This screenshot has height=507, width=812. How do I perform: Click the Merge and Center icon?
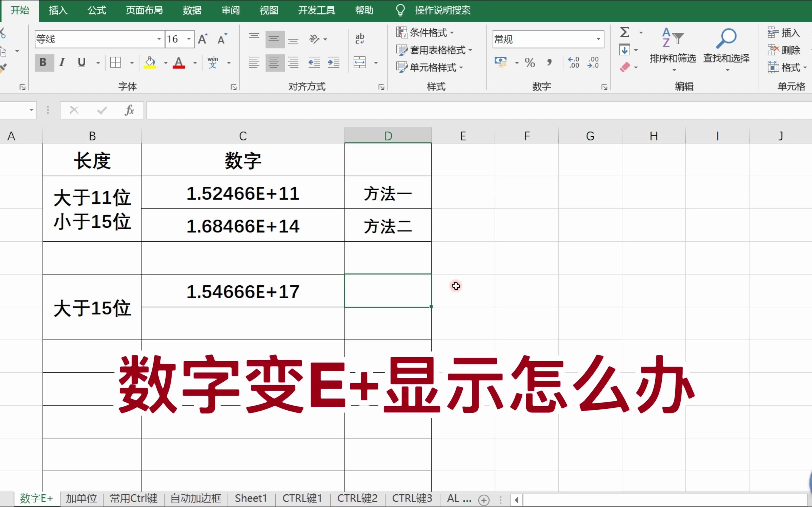click(x=360, y=62)
